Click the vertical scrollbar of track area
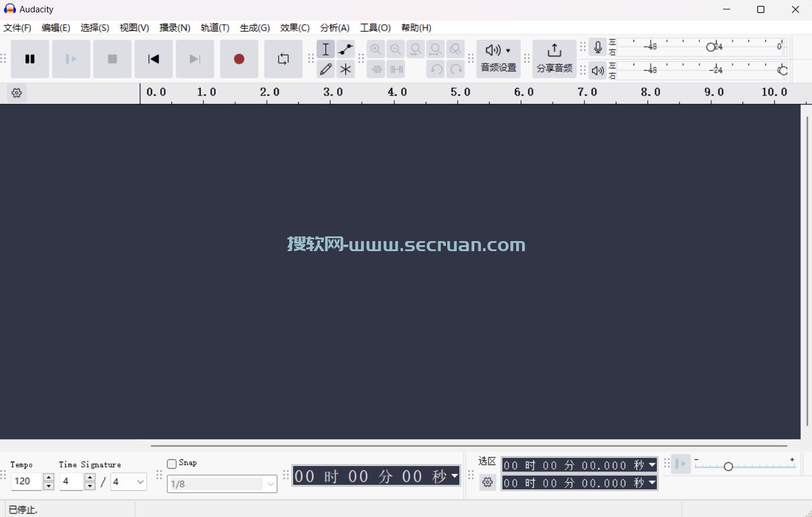The image size is (812, 517). (x=807, y=271)
